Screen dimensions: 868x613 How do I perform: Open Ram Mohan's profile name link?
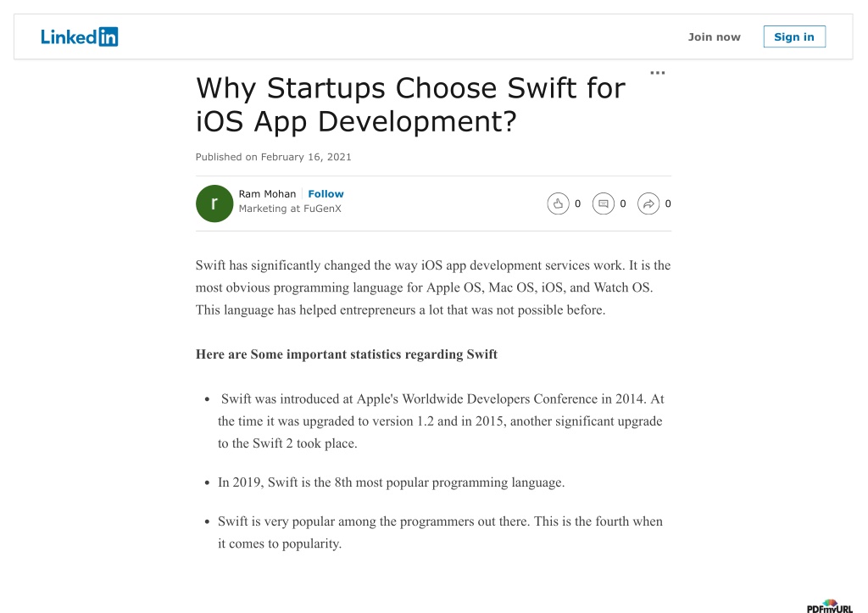tap(267, 194)
